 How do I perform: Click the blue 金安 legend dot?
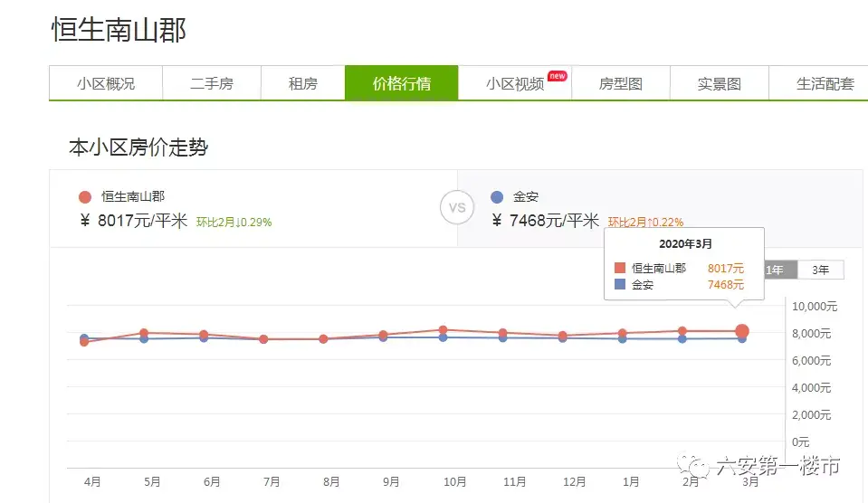[x=496, y=197]
